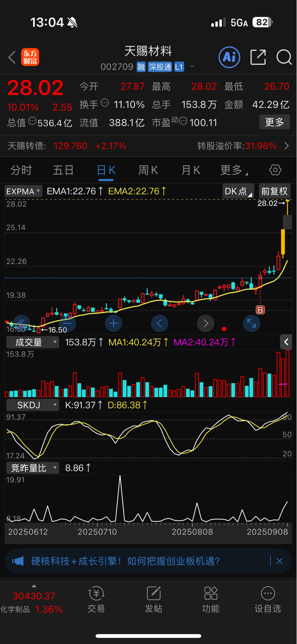This screenshot has width=297, height=644.
Task: Expand the 更多 period menu
Action: [234, 170]
